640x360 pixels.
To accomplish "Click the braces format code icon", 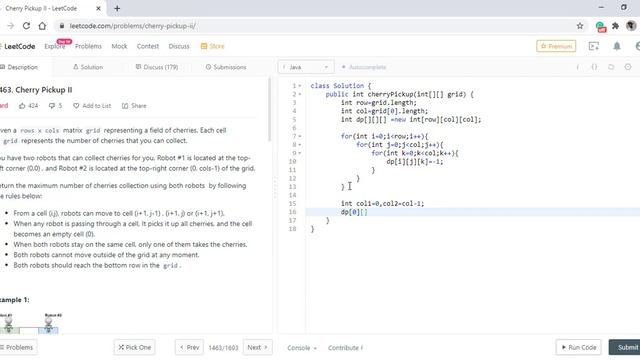I will tap(594, 67).
